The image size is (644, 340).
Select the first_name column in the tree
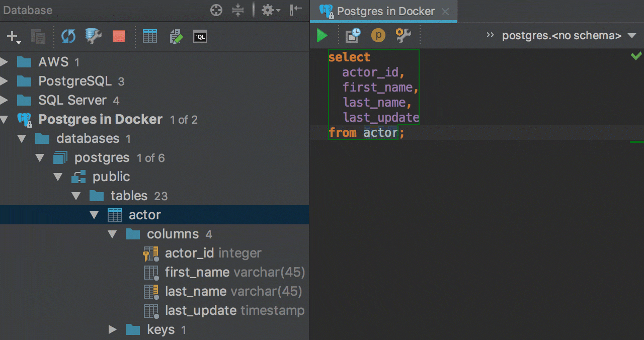(196, 272)
